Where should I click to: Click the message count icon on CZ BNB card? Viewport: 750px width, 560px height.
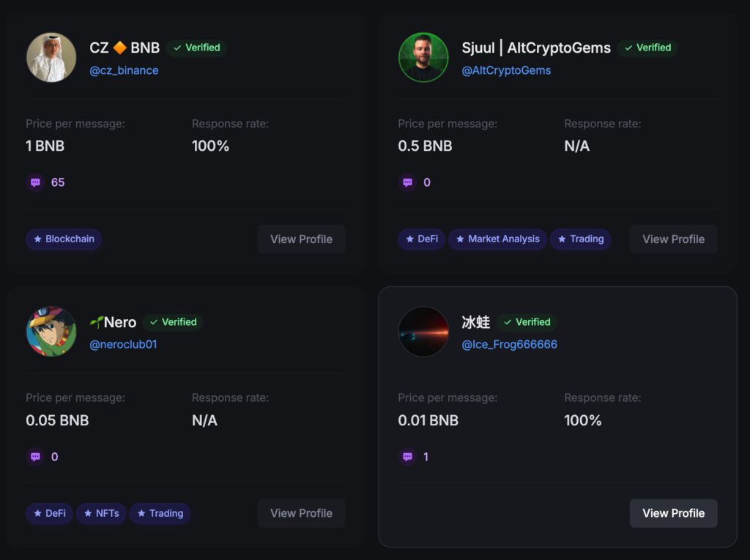tap(36, 182)
